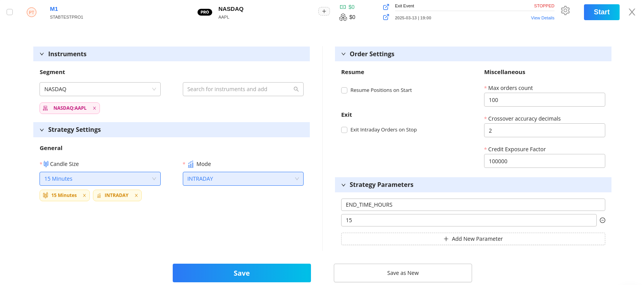Open the NASDAQ segment dropdown

pyautogui.click(x=100, y=89)
